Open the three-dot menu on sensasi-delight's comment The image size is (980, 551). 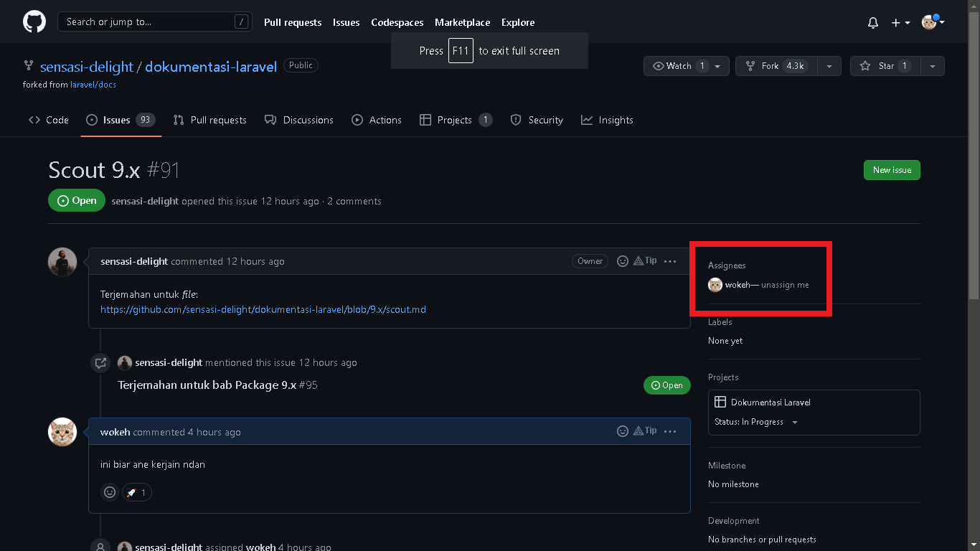point(670,261)
